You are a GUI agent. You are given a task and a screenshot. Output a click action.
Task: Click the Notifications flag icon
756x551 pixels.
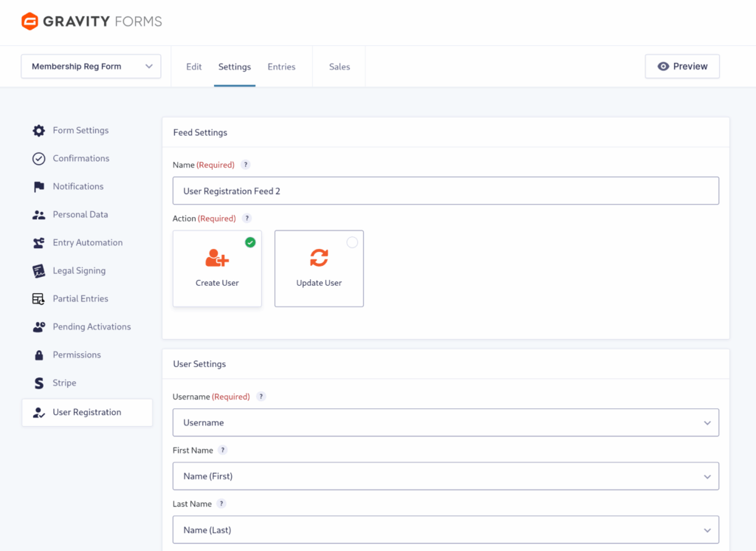[38, 187]
